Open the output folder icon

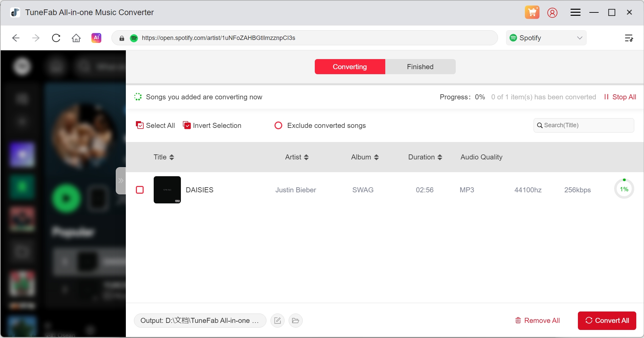pyautogui.click(x=295, y=321)
